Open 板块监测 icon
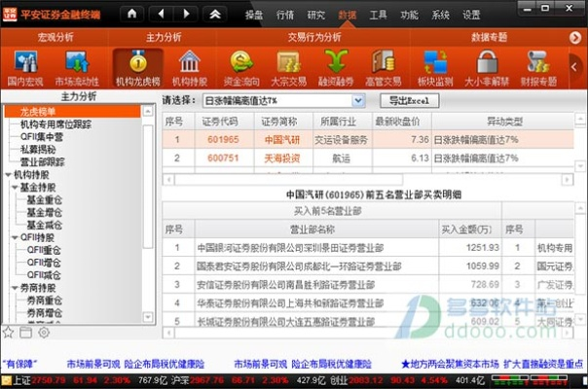This screenshot has height=389, width=588. pyautogui.click(x=435, y=69)
